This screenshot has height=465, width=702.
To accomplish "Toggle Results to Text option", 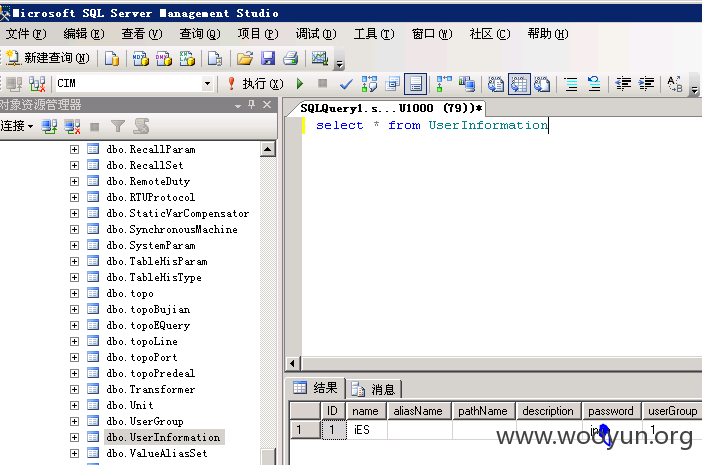I will pyautogui.click(x=496, y=84).
